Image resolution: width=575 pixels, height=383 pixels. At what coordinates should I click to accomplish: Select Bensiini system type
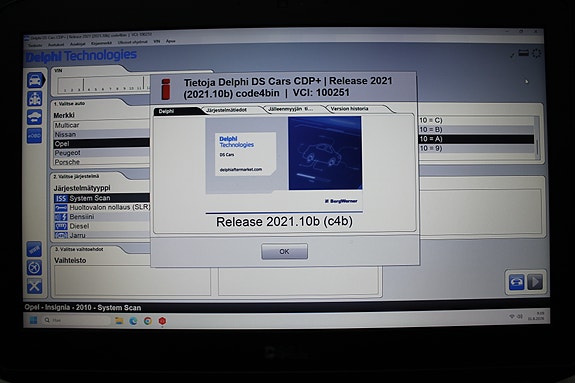(x=102, y=217)
